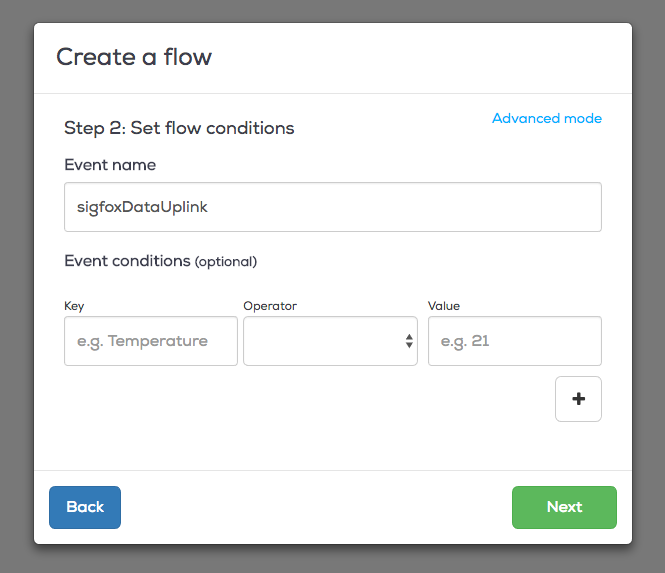Add another condition with the plus button
The height and width of the screenshot is (573, 665).
coord(578,399)
